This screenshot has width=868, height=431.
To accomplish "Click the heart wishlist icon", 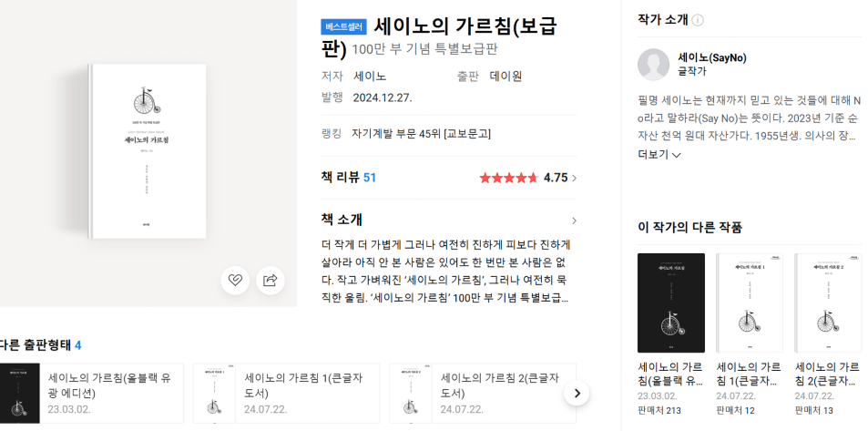I will 235,281.
